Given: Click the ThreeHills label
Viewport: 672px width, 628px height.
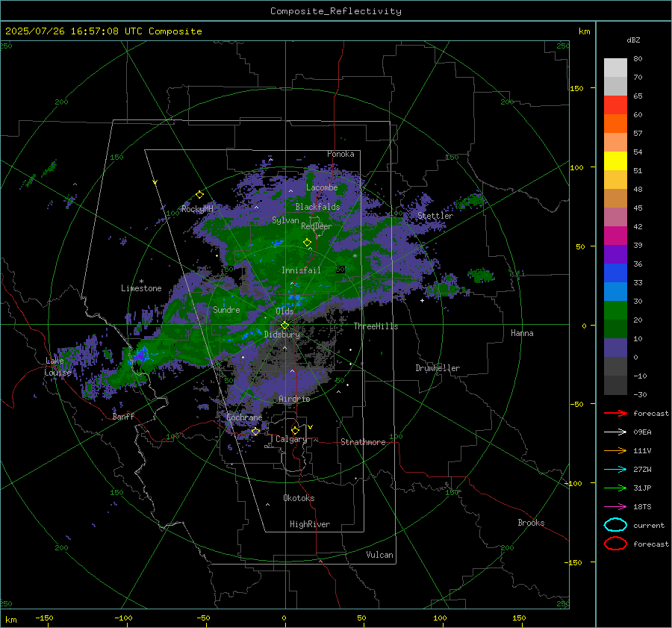Looking at the screenshot, I should pos(376,326).
